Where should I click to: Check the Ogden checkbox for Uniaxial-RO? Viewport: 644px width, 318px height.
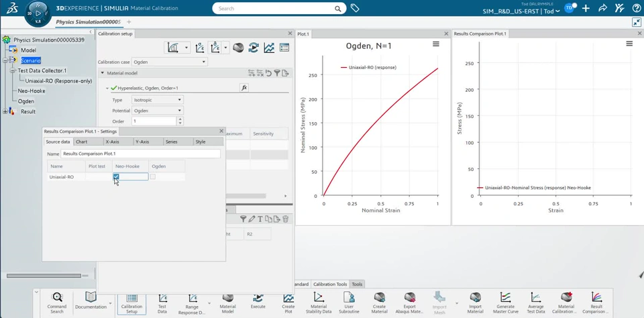pyautogui.click(x=153, y=176)
